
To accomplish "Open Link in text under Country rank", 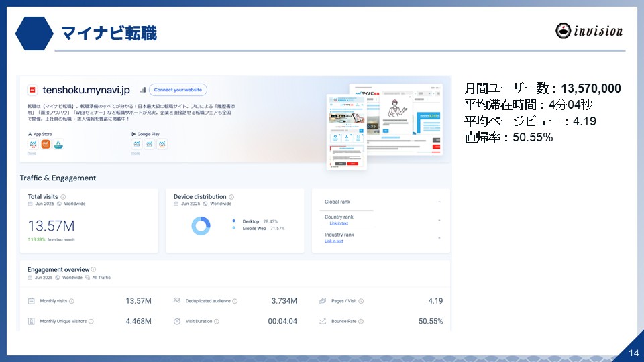I will click(339, 223).
